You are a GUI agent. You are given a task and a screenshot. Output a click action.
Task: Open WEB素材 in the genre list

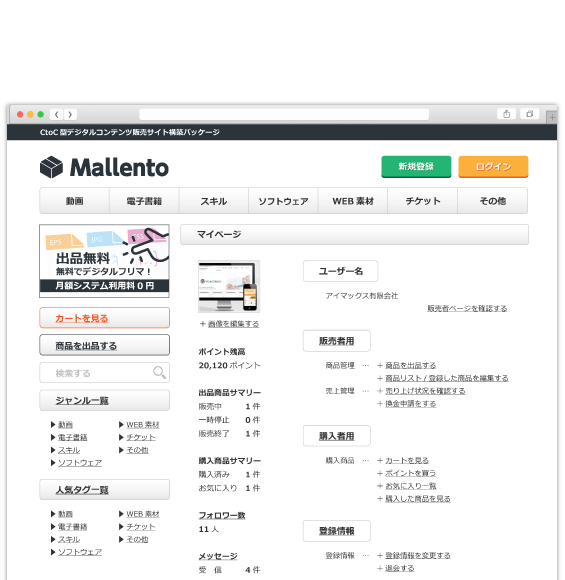point(143,425)
